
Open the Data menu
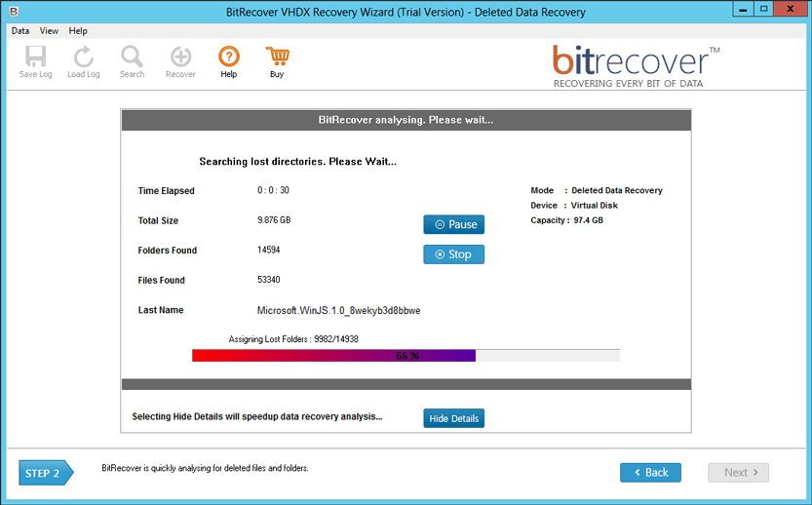[x=20, y=30]
